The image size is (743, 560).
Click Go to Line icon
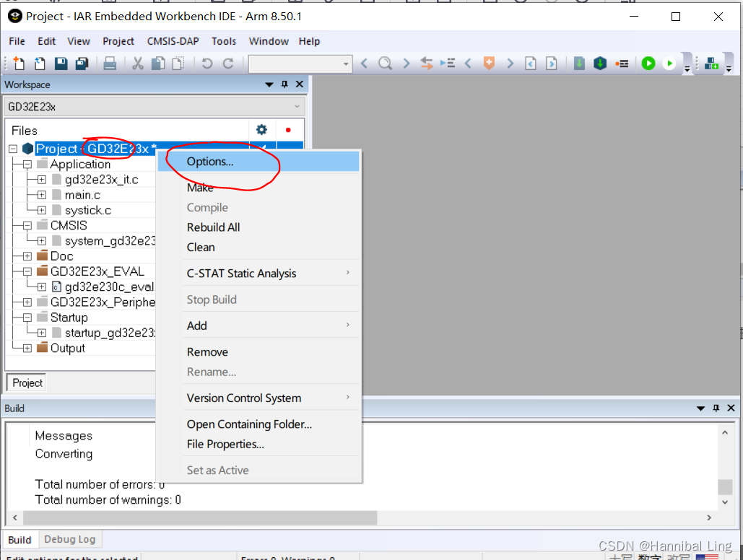448,63
